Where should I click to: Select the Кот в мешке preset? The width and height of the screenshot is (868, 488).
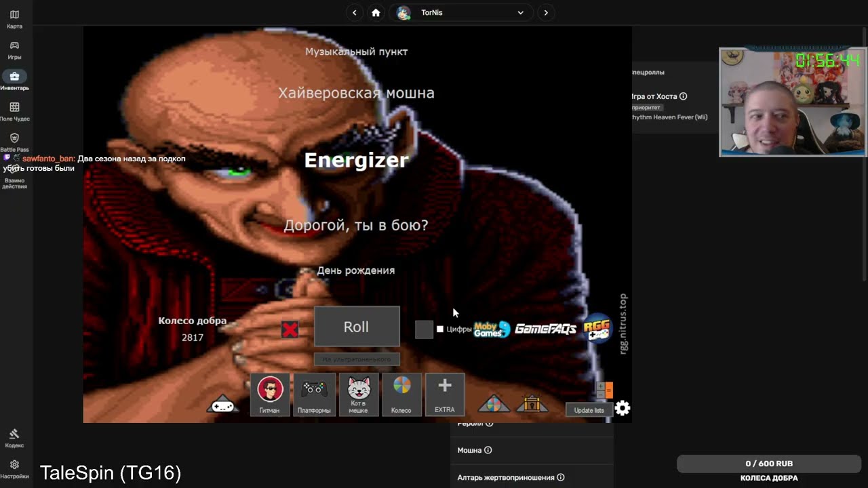click(359, 394)
